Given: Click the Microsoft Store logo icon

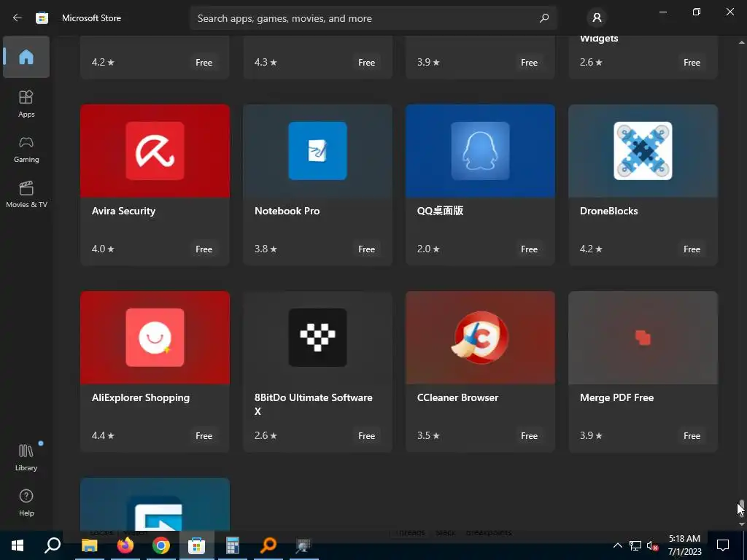Looking at the screenshot, I should tap(42, 17).
